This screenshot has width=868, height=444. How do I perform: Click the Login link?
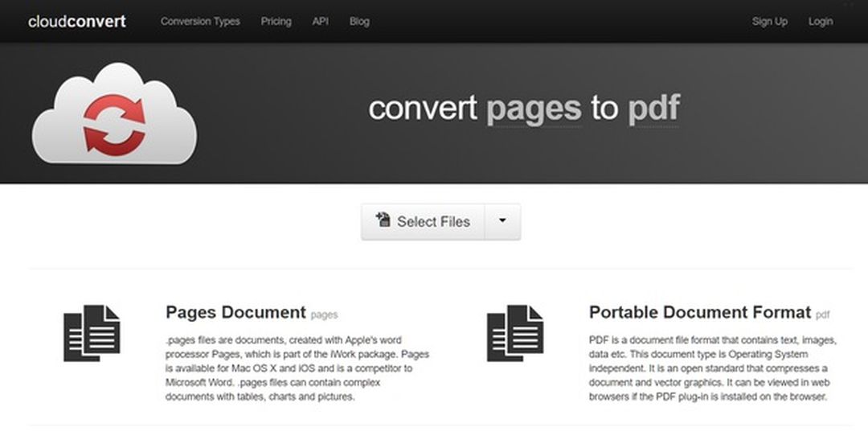[x=821, y=22]
